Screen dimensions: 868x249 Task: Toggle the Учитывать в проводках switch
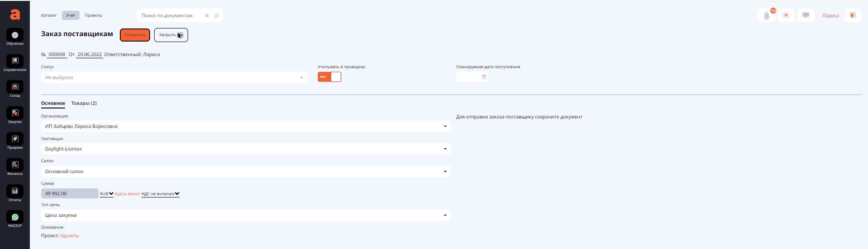[329, 77]
